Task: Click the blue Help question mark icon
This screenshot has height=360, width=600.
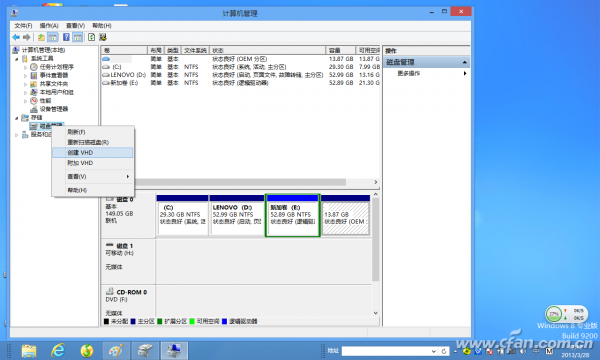Action: pos(66,37)
